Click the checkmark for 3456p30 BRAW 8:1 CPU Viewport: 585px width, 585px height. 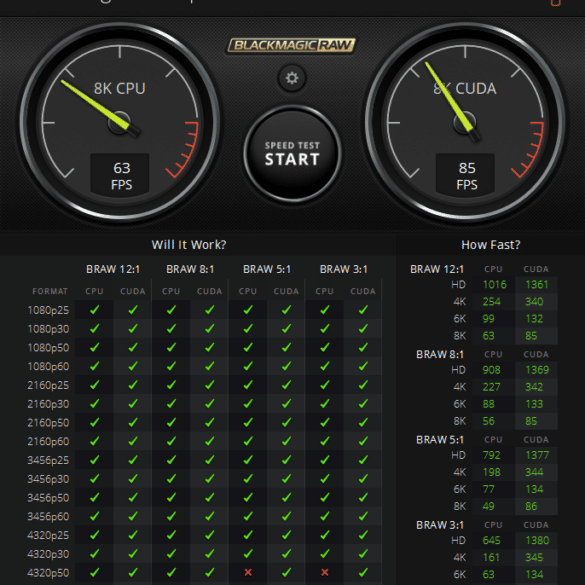(171, 478)
